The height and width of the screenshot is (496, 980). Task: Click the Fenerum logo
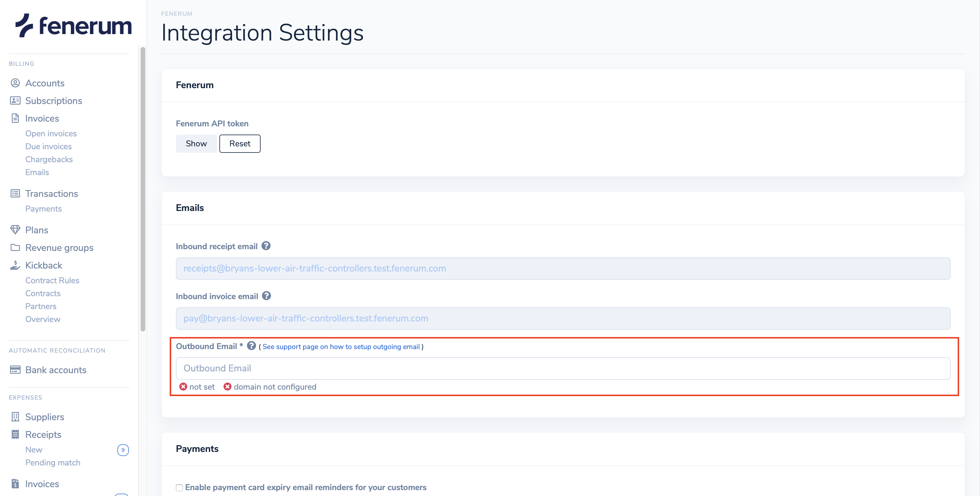[74, 26]
